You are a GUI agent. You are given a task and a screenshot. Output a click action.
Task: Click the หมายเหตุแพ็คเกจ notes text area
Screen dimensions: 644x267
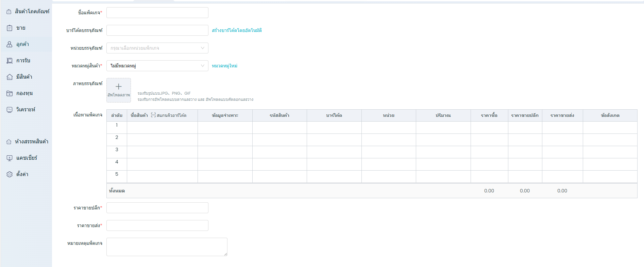pos(167,247)
